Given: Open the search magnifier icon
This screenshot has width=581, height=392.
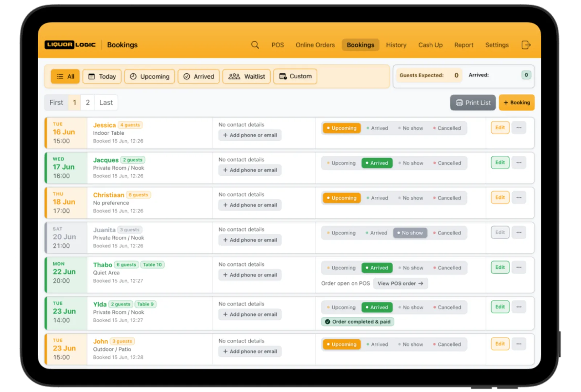Looking at the screenshot, I should pyautogui.click(x=255, y=45).
